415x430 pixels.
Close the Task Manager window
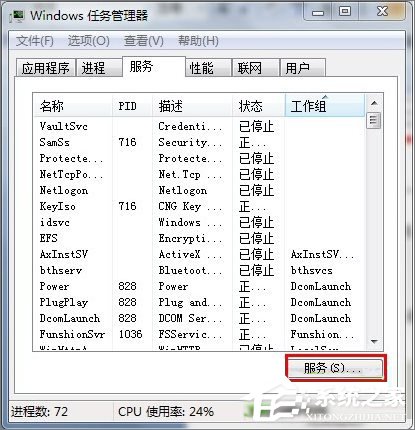tap(383, 12)
